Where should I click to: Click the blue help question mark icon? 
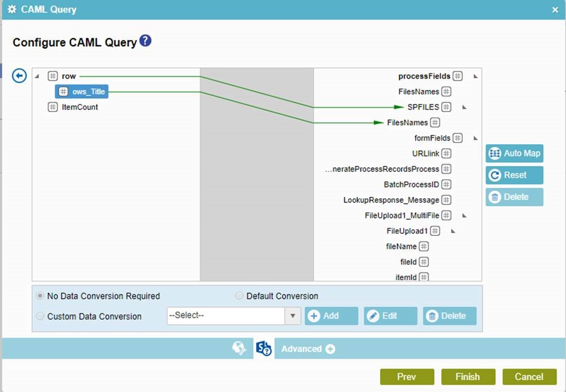pyautogui.click(x=145, y=41)
